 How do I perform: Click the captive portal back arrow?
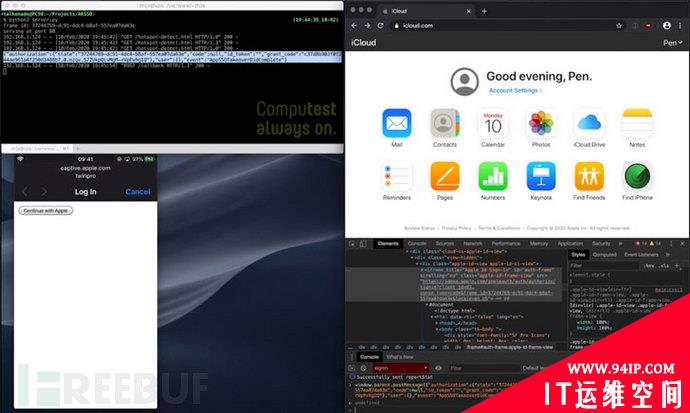25,192
